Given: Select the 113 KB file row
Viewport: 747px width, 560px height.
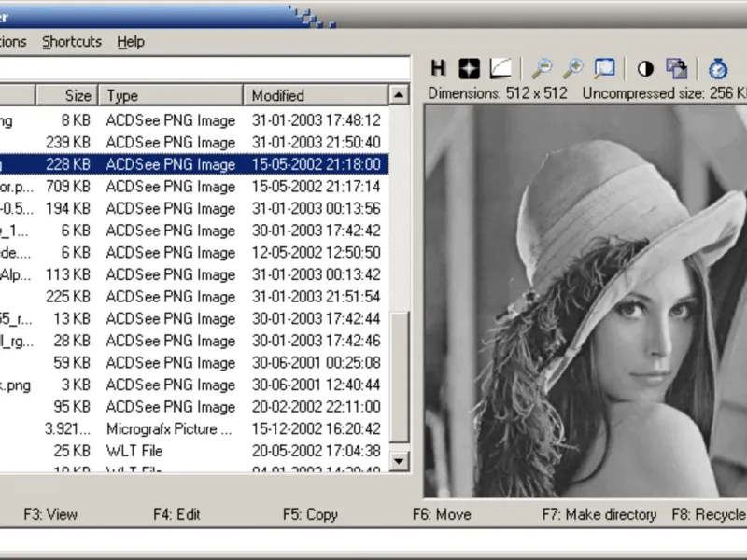Looking at the screenshot, I should coord(194,274).
